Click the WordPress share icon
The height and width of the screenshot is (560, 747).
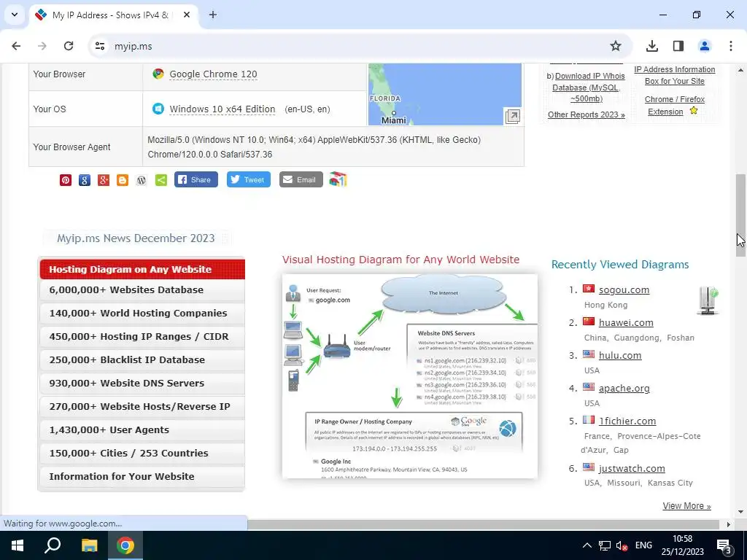[x=142, y=180]
